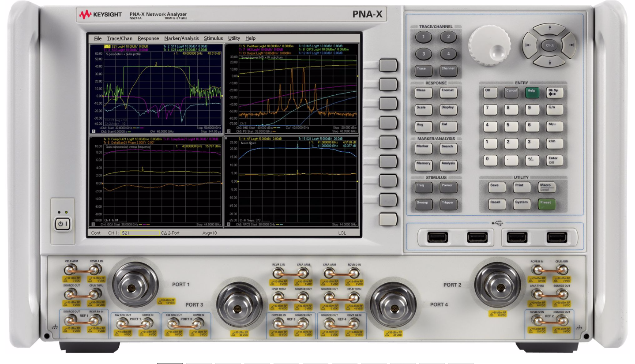The image size is (635, 364).
Task: Tap the left arrow navigation key
Action: click(529, 45)
